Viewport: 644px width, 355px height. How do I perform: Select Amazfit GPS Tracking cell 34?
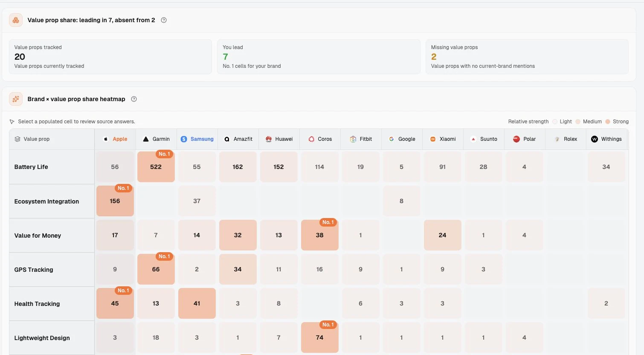pyautogui.click(x=238, y=269)
